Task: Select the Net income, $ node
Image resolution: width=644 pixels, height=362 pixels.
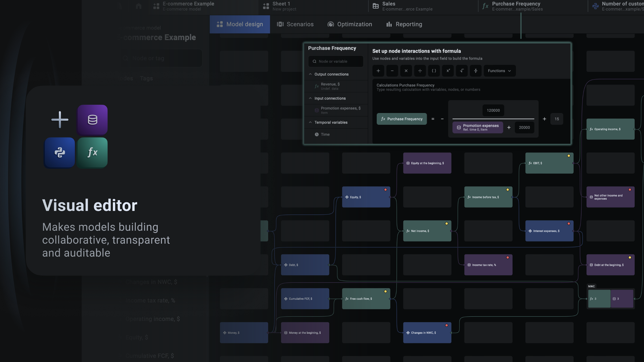Action: pyautogui.click(x=427, y=231)
